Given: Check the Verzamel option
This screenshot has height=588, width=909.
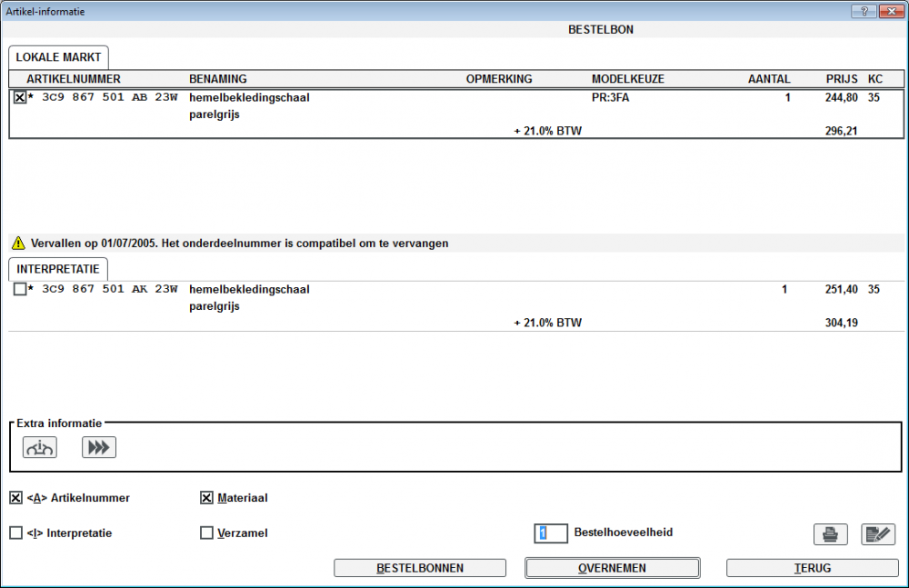Looking at the screenshot, I should (206, 533).
